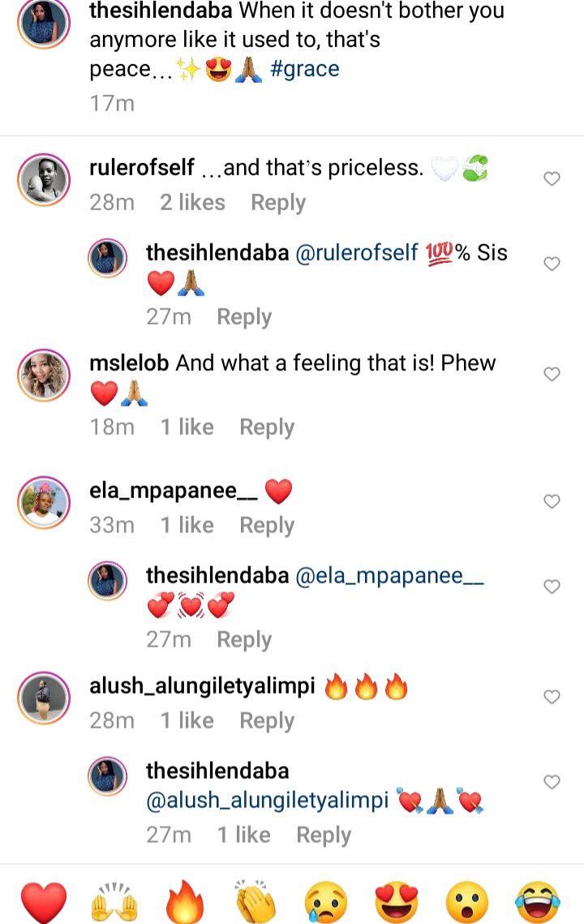584x924 pixels.
Task: Tap the crying face quick-reaction emoji
Action: [x=326, y=902]
